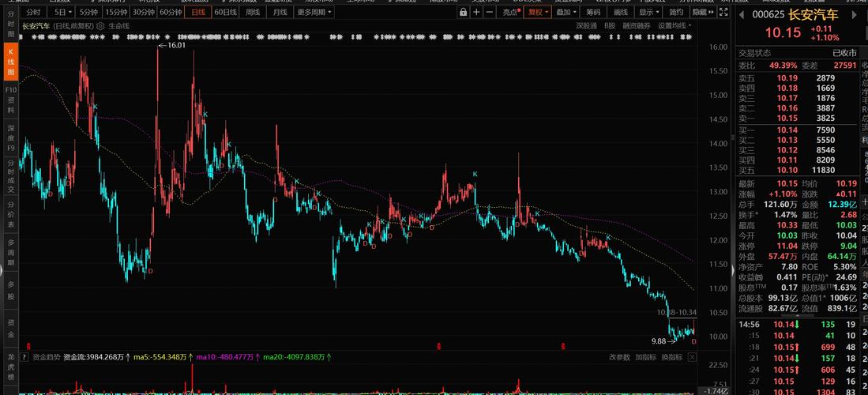
Task: Switch to 周线 weekly period
Action: 253,12
